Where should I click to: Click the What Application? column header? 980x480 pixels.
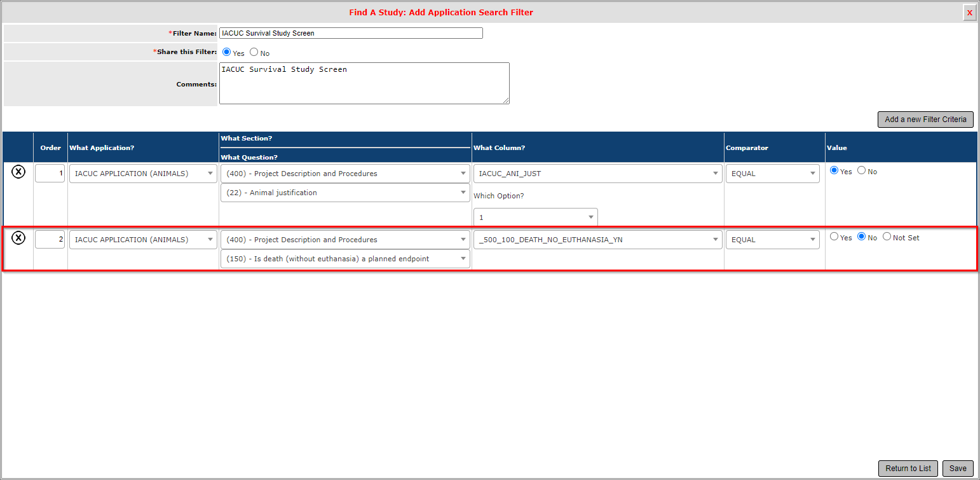pos(102,148)
